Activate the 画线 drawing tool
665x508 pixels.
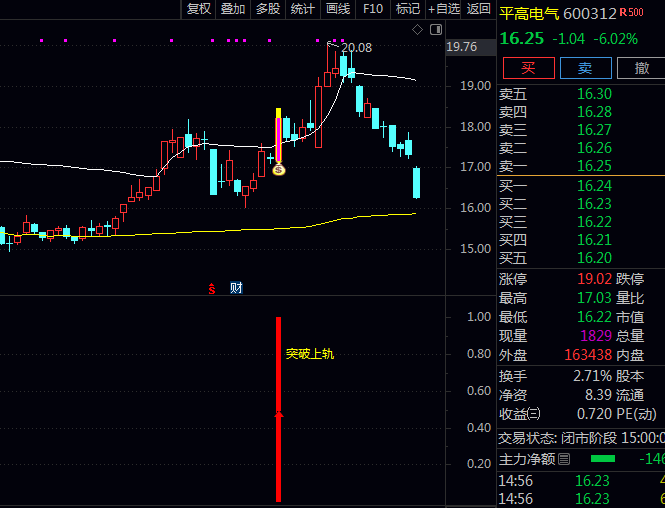(x=338, y=9)
